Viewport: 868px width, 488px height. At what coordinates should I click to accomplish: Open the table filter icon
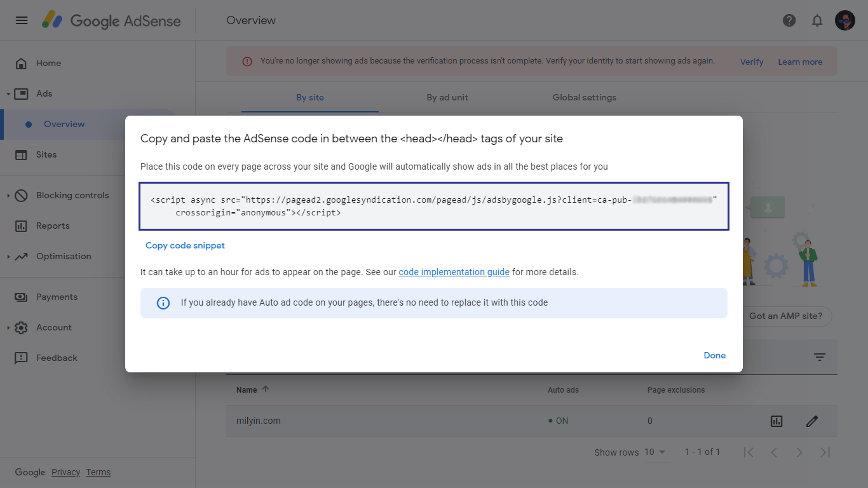(x=820, y=357)
